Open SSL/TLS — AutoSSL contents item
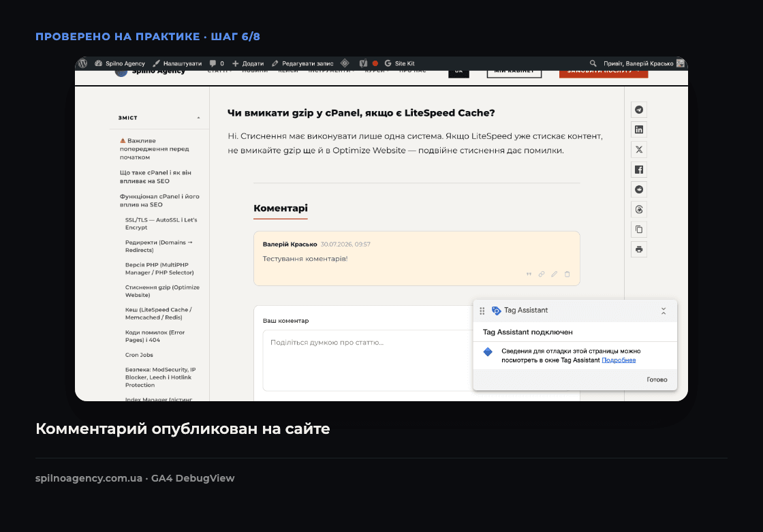 click(x=161, y=223)
